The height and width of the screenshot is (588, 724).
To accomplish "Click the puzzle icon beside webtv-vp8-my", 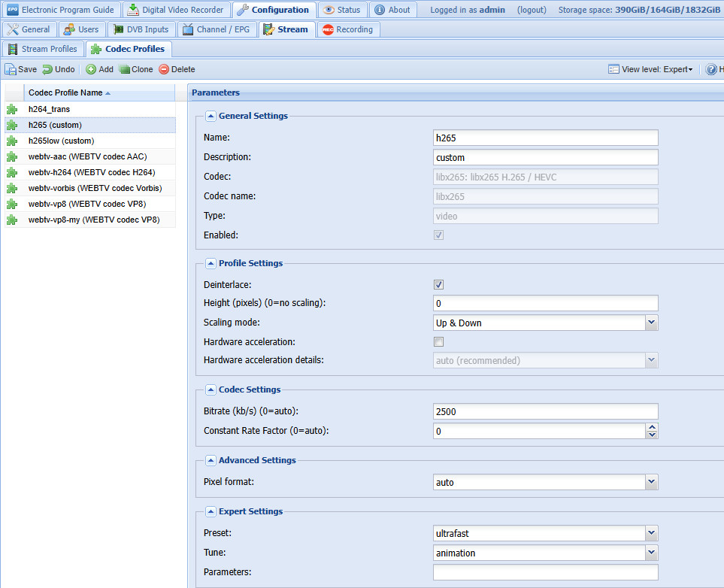I will [x=12, y=220].
